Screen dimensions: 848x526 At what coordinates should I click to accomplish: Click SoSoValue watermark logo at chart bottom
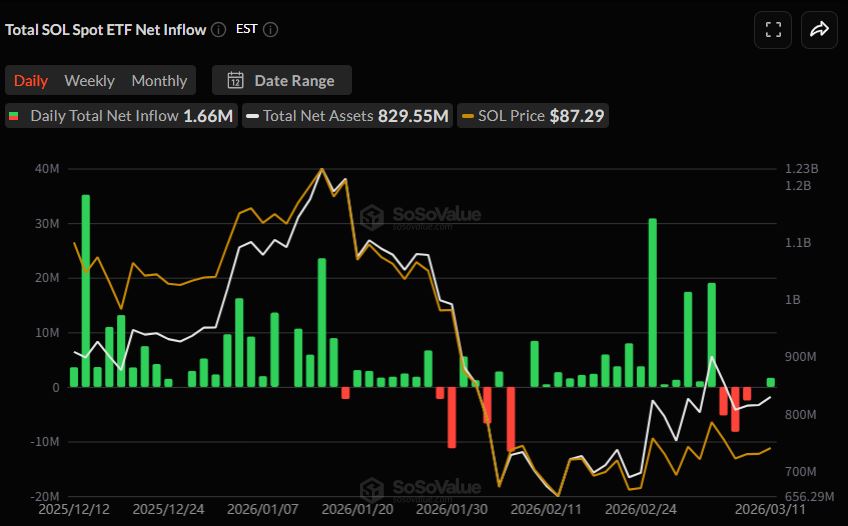point(373,490)
